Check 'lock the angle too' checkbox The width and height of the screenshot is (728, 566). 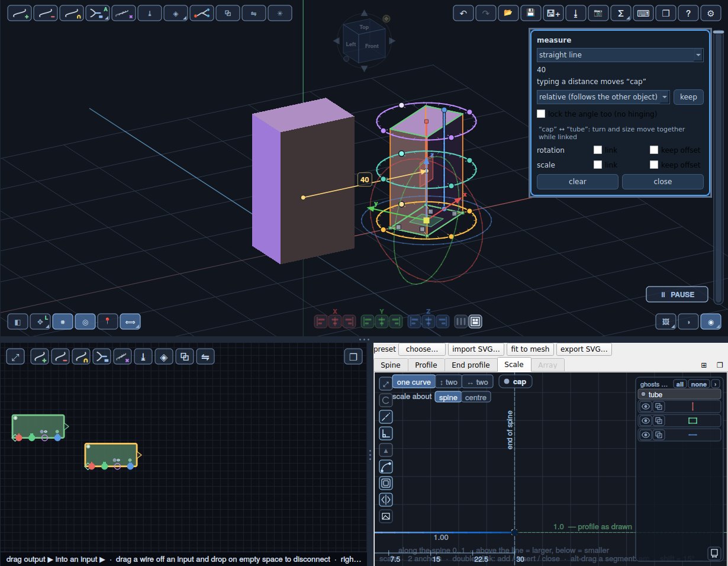point(541,114)
